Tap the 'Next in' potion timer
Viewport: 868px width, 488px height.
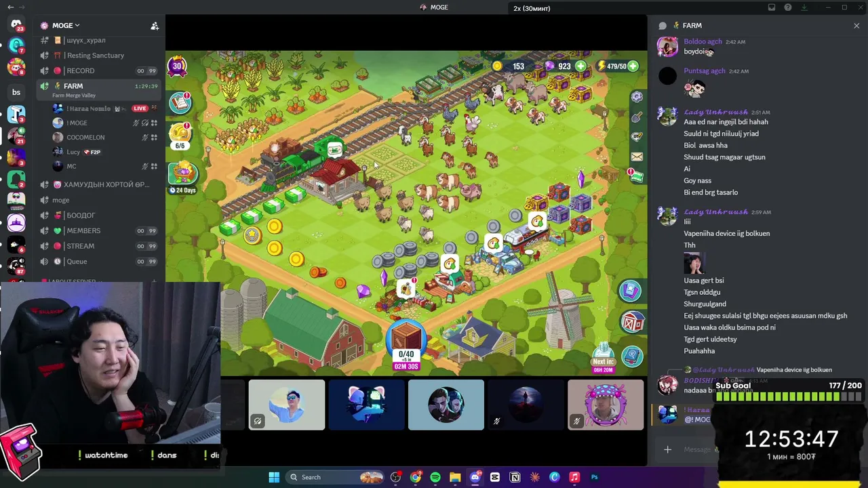point(603,359)
